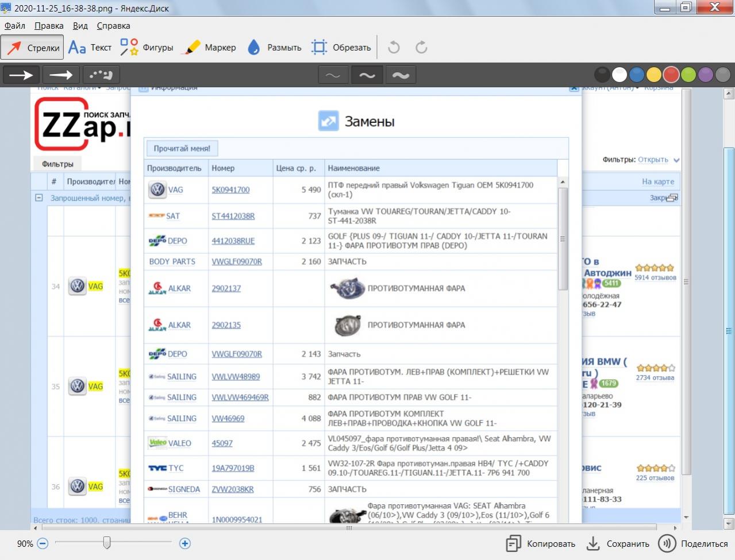Select the thick line thickness

(401, 75)
